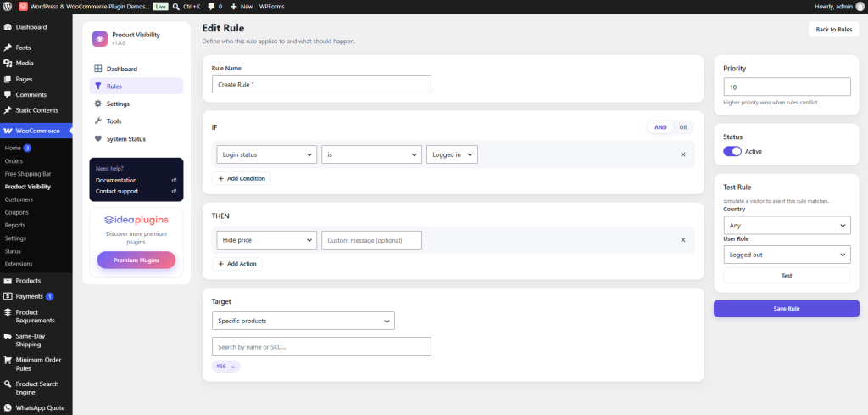Open the Tools menu item
The height and width of the screenshot is (415, 868).
tap(136, 121)
